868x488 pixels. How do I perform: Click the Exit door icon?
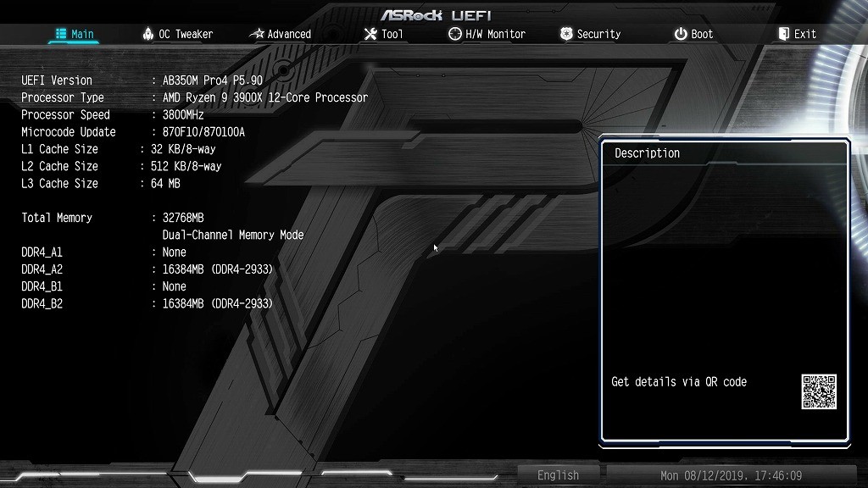[783, 34]
